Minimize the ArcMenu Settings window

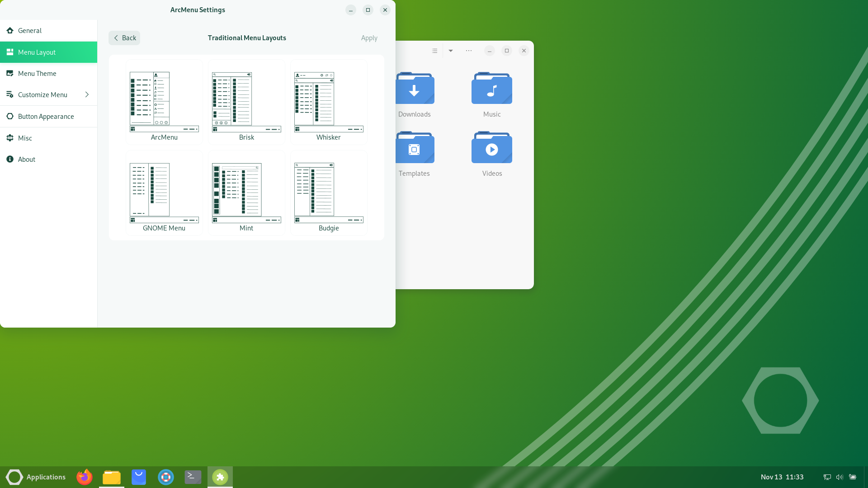tap(351, 10)
